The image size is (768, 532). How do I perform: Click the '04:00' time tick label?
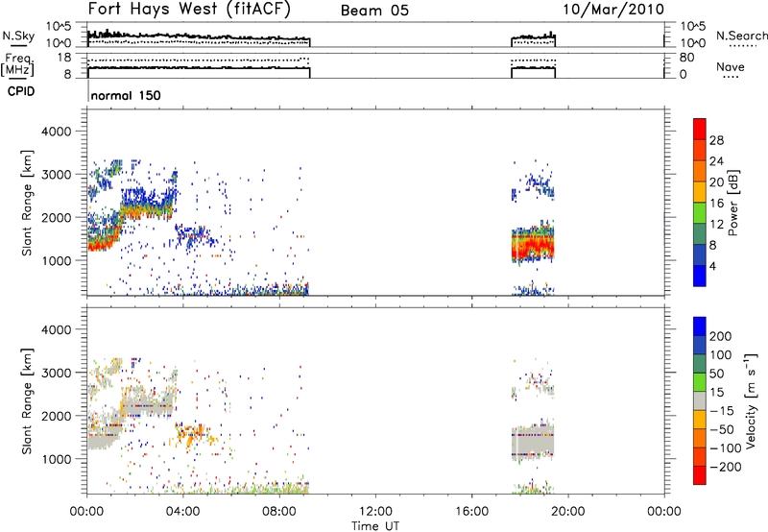pyautogui.click(x=183, y=512)
